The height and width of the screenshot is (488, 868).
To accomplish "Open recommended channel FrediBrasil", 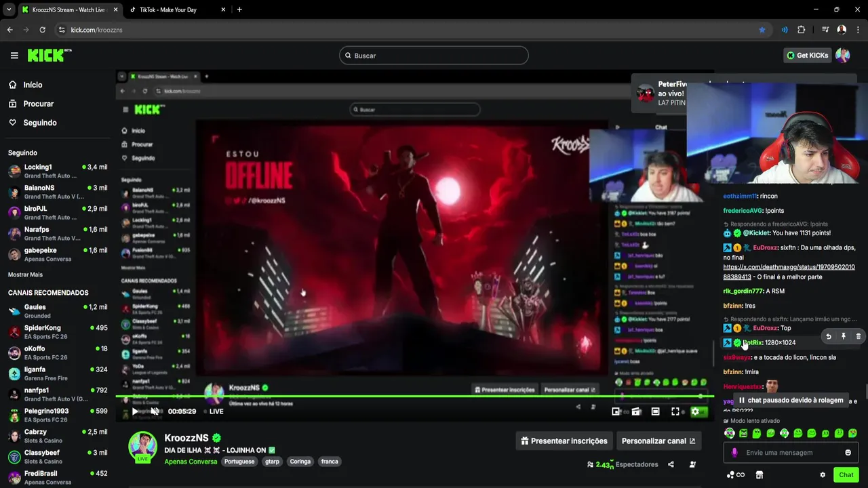I will point(57,477).
